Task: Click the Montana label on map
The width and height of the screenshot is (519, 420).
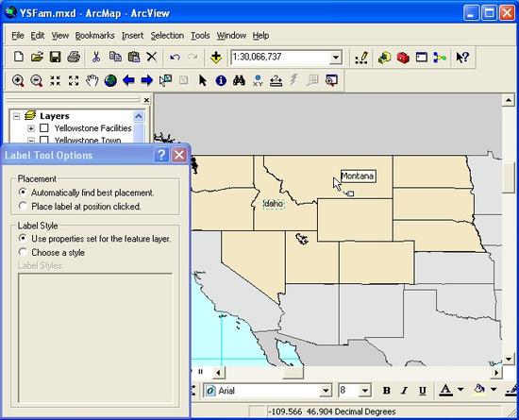Action: point(359,176)
